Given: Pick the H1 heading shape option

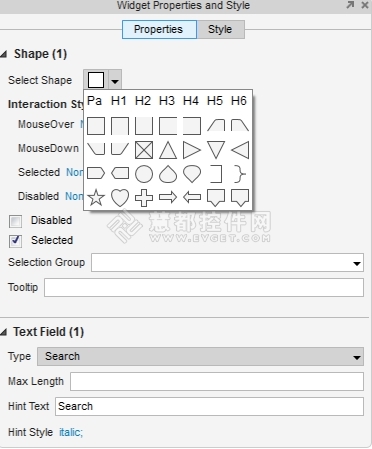Looking at the screenshot, I should (119, 101).
